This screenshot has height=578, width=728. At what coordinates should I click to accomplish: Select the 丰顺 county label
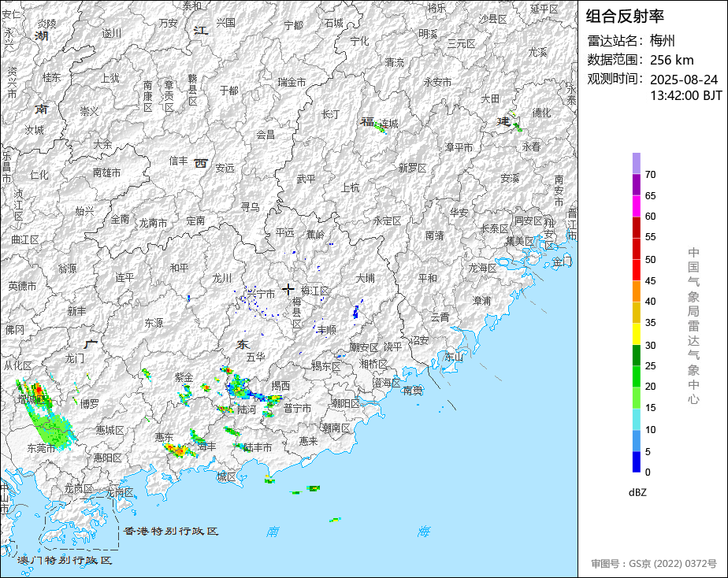(x=327, y=330)
